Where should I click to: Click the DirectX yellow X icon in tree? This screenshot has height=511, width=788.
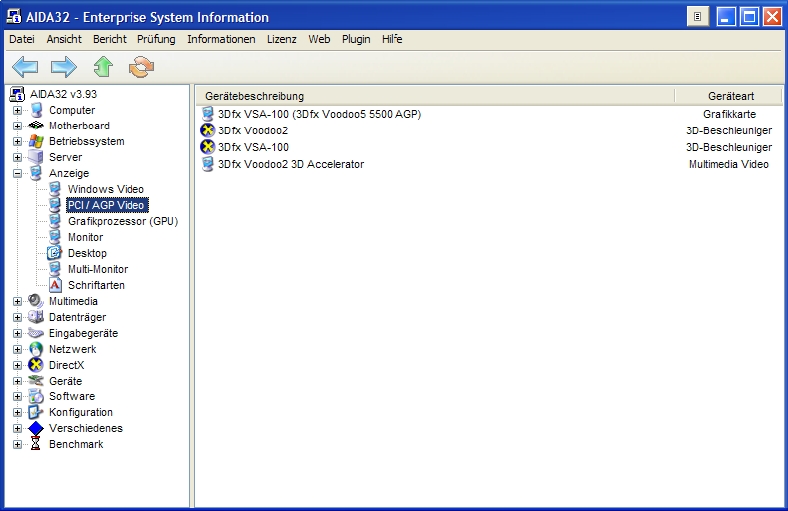point(36,365)
